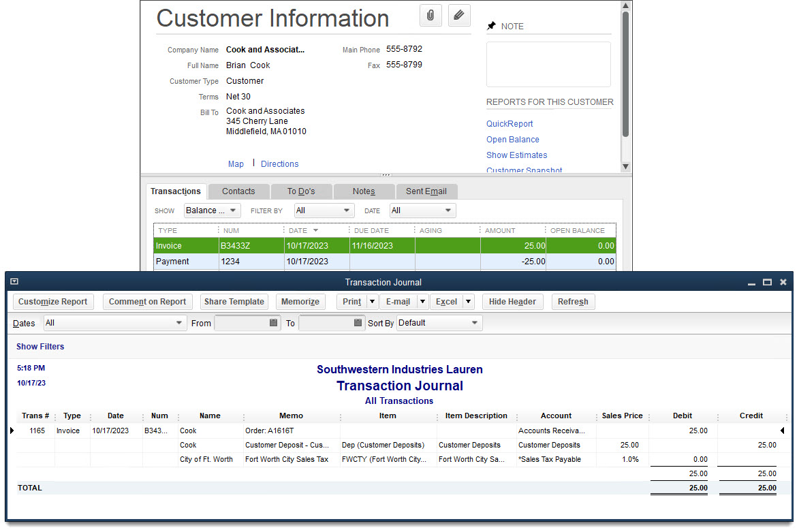Image resolution: width=799 pixels, height=532 pixels.
Task: Click the arrow marker on transaction row 1165
Action: coord(12,430)
